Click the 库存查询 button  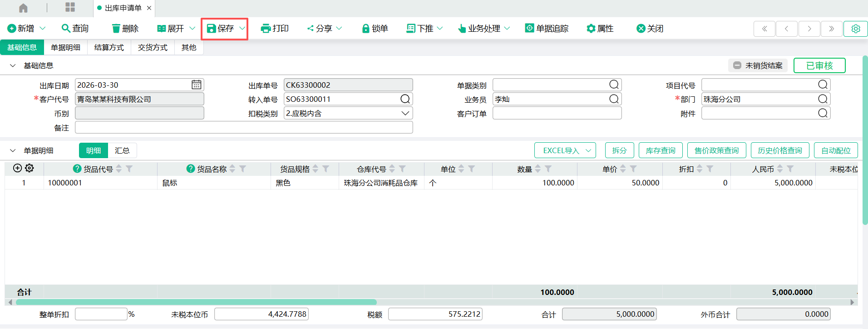pyautogui.click(x=660, y=150)
